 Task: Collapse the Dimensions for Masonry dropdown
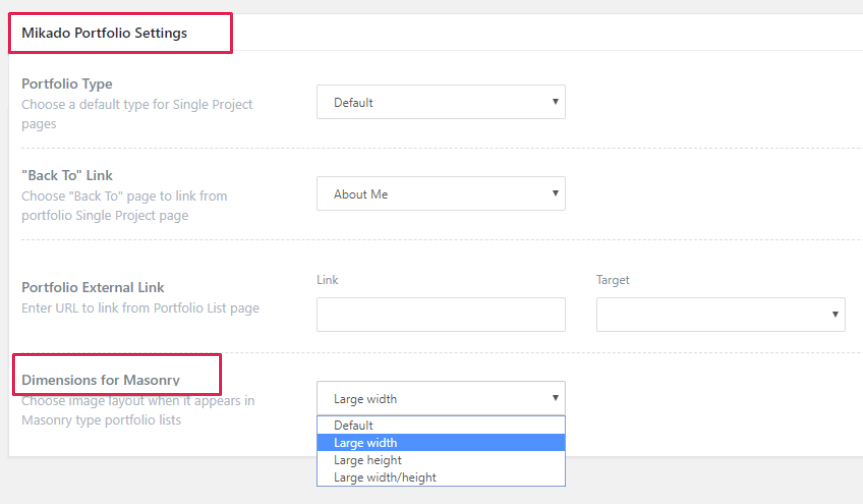tap(440, 399)
